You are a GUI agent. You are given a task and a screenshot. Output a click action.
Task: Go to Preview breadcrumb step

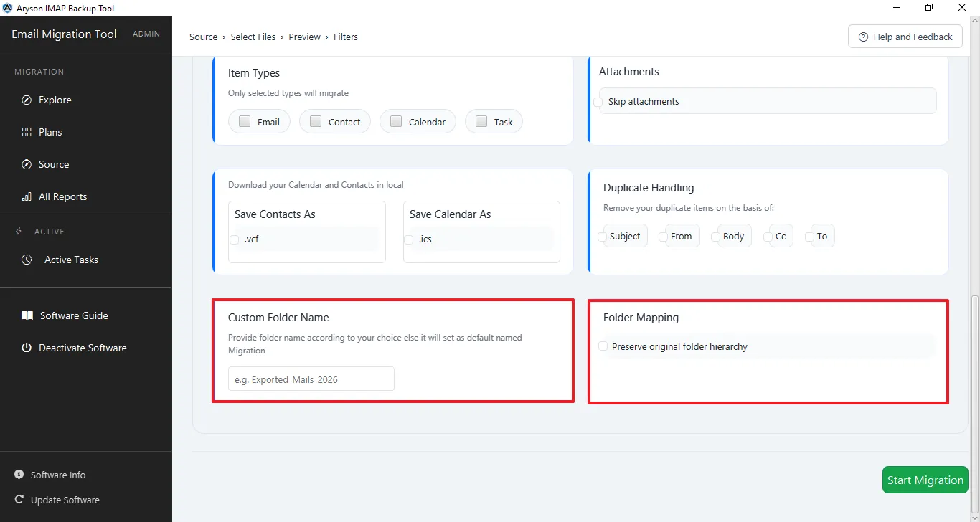click(x=305, y=37)
